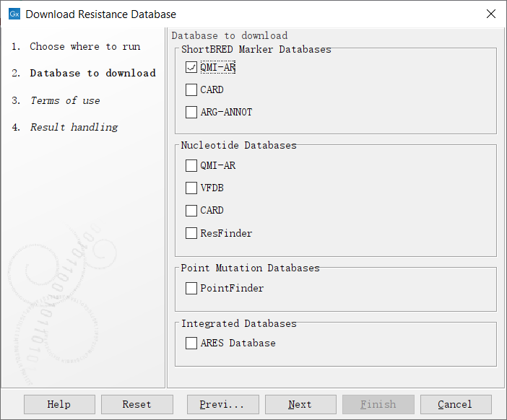
Task: Close the Download Resistance Database dialog
Action: pyautogui.click(x=491, y=14)
